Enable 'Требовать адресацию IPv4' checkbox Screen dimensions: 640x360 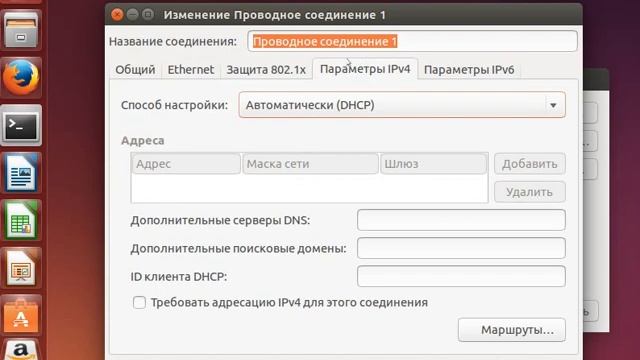tap(139, 302)
